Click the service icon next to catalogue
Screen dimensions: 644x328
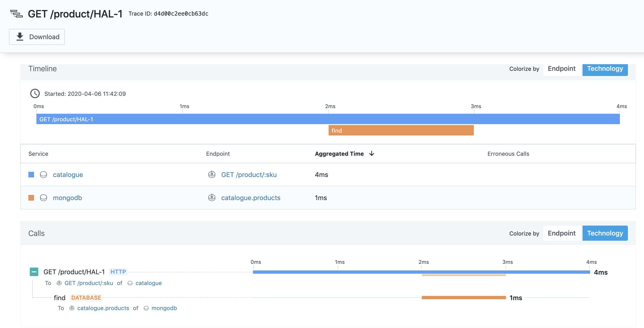coord(44,174)
